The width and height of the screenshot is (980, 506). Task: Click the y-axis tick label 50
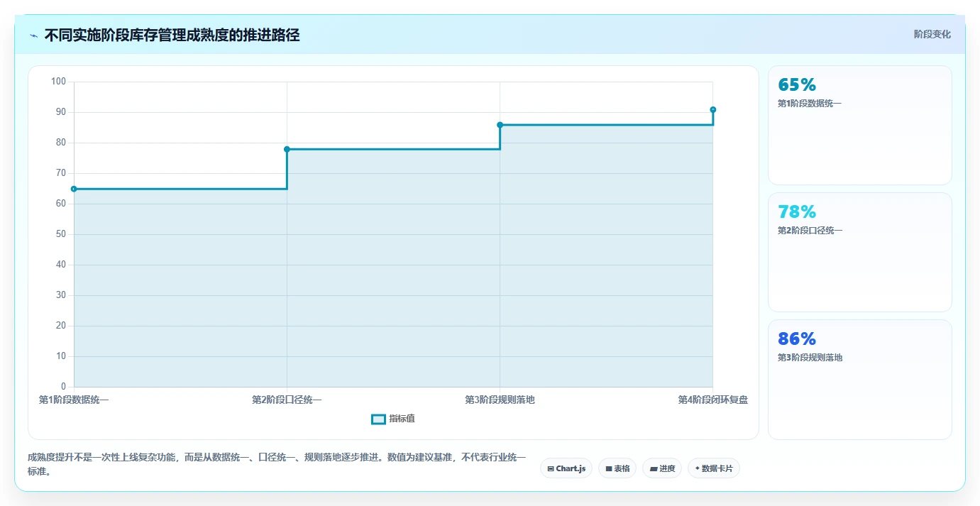pos(60,234)
